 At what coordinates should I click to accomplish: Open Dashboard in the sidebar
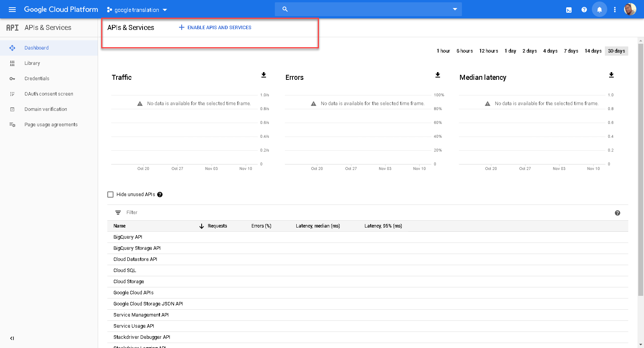pyautogui.click(x=49, y=48)
